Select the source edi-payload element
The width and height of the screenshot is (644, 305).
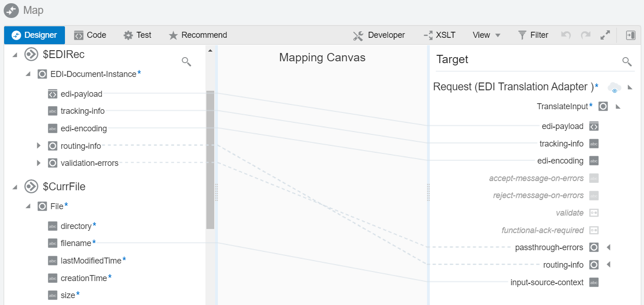point(82,94)
